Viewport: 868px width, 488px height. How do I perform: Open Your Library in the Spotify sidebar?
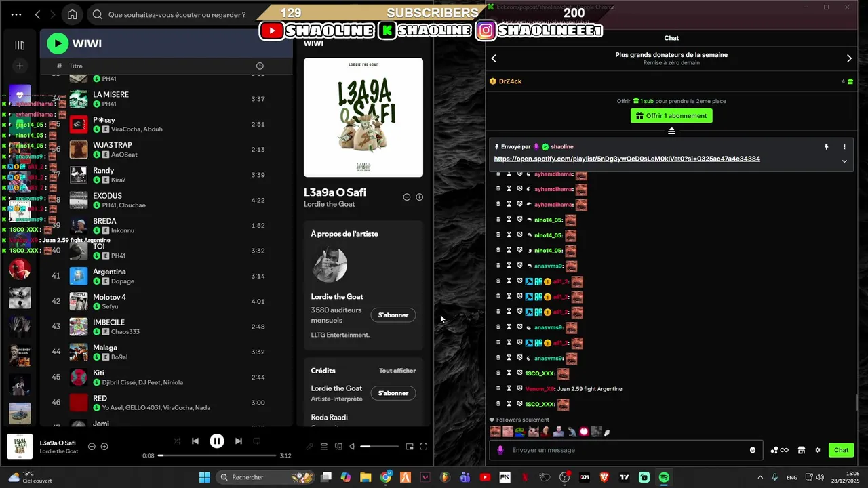pos(20,45)
